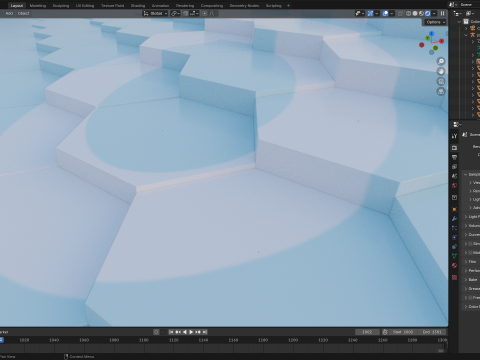Toggle viewport gizmos display
480x360 pixels.
click(370, 13)
